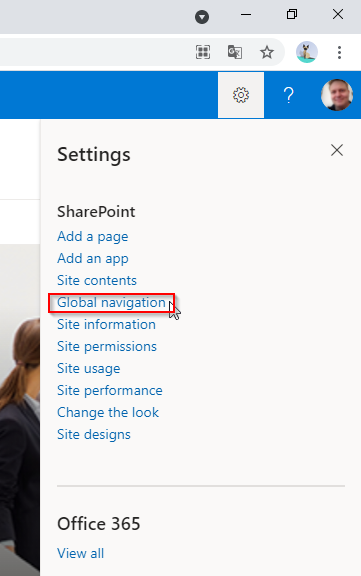The height and width of the screenshot is (576, 361).
Task: Open Site permissions
Action: (x=107, y=346)
